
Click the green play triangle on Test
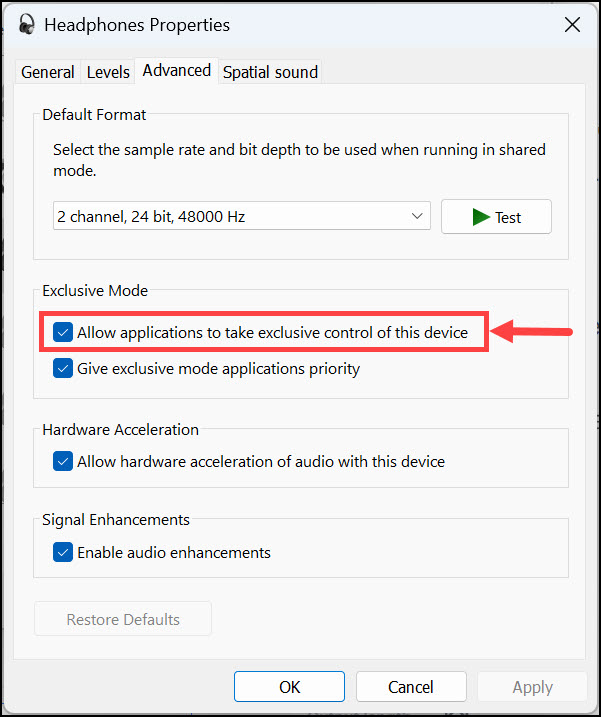(x=481, y=217)
